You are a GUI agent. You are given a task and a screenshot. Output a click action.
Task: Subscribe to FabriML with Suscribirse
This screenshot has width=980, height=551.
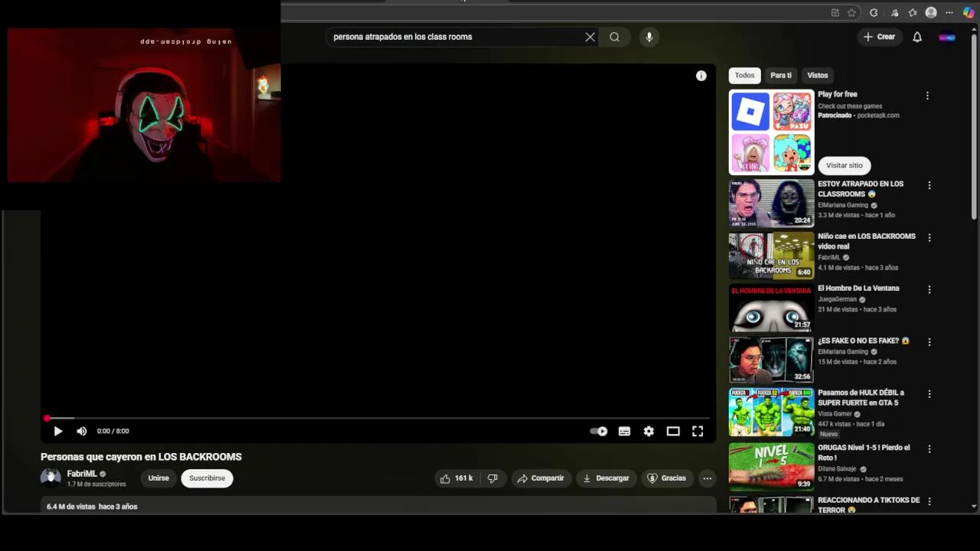(x=207, y=478)
